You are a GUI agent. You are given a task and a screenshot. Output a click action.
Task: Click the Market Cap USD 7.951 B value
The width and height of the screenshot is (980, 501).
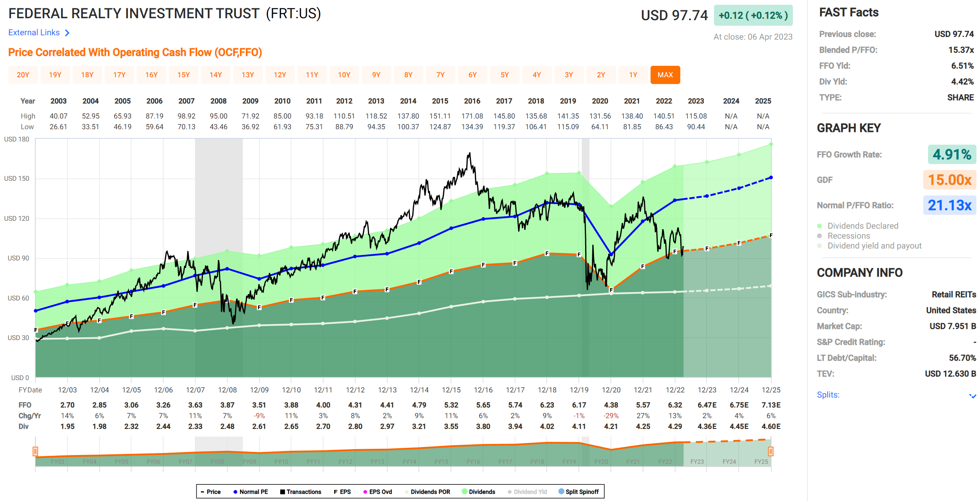(953, 326)
